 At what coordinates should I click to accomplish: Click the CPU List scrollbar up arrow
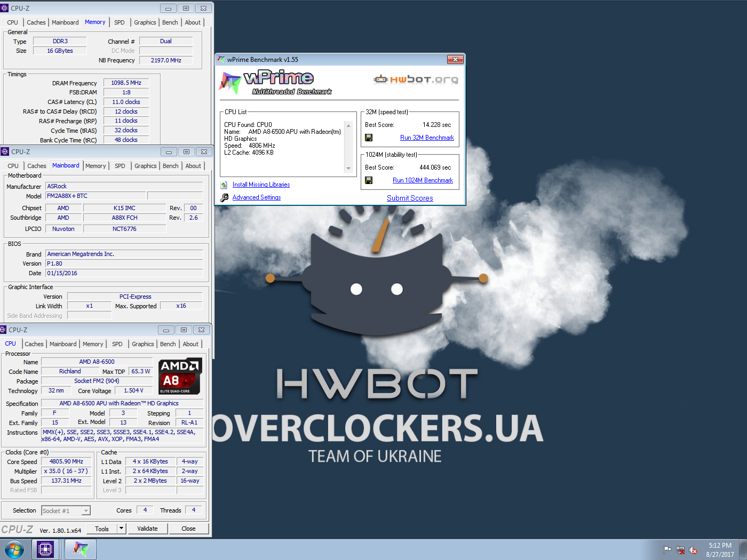point(348,126)
